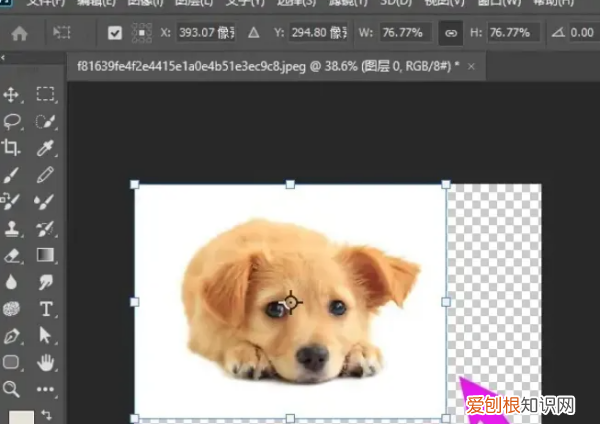Open the 3D(D) menu
The height and width of the screenshot is (424, 600).
click(396, 3)
